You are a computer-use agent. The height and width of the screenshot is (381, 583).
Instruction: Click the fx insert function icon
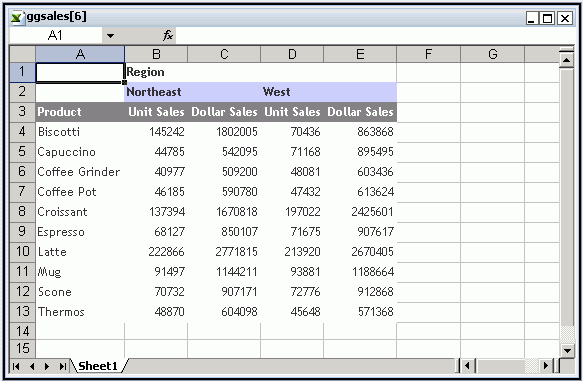(168, 36)
